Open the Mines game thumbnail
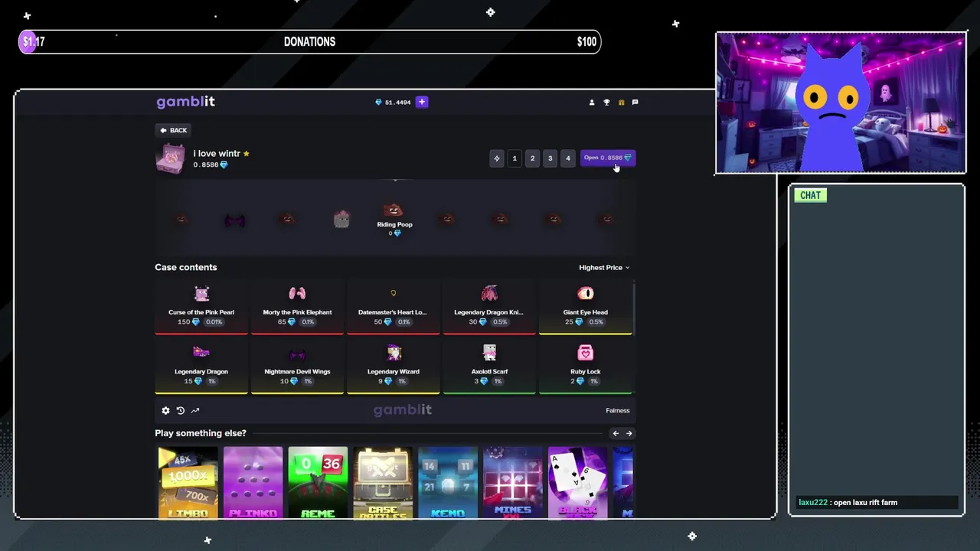Viewport: 980px width, 551px height. 513,483
